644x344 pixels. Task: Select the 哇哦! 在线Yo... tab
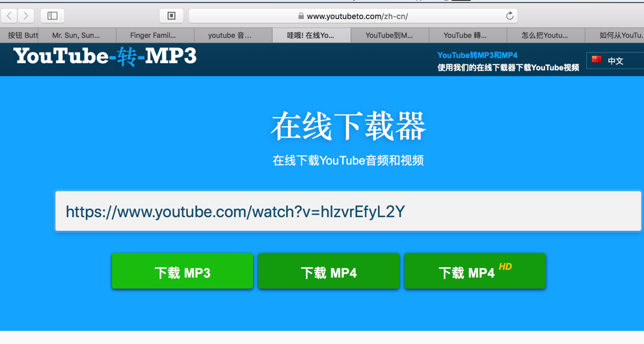click(312, 35)
